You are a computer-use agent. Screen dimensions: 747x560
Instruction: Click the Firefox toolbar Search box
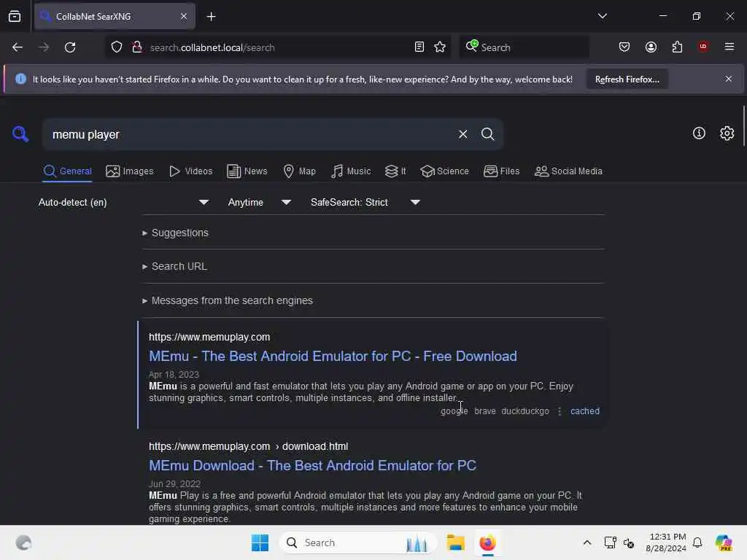524,47
